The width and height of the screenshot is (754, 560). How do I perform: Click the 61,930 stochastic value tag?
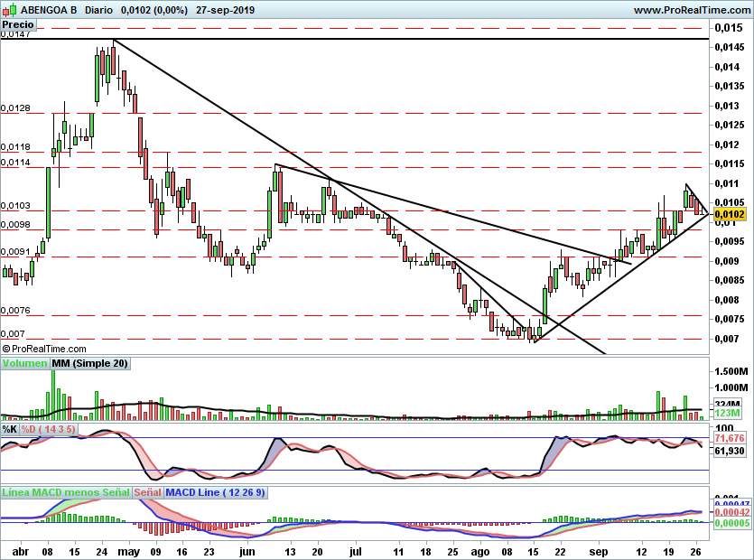pyautogui.click(x=730, y=451)
